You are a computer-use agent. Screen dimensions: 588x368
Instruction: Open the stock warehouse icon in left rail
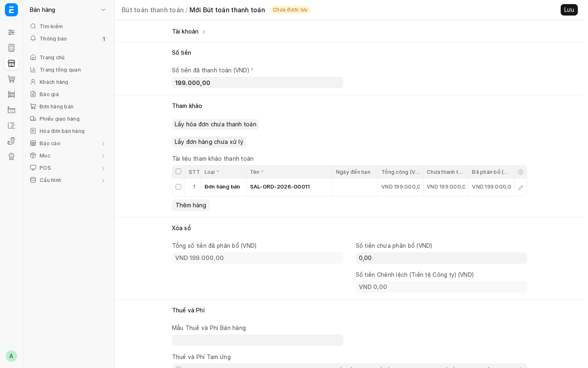(x=11, y=94)
